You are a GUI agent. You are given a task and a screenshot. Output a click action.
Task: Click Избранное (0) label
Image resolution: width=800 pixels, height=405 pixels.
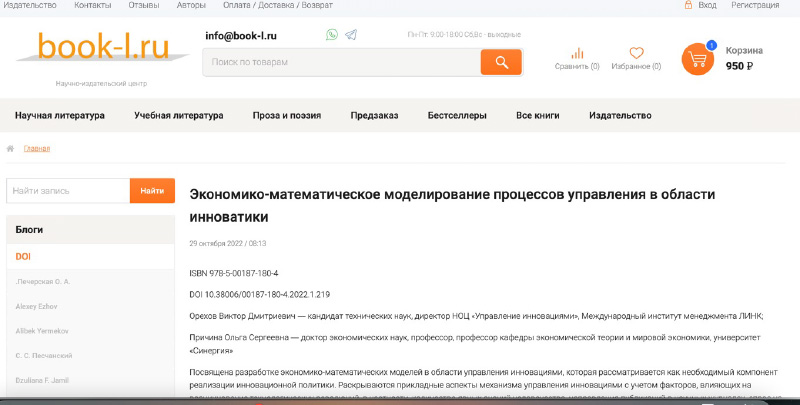[636, 66]
